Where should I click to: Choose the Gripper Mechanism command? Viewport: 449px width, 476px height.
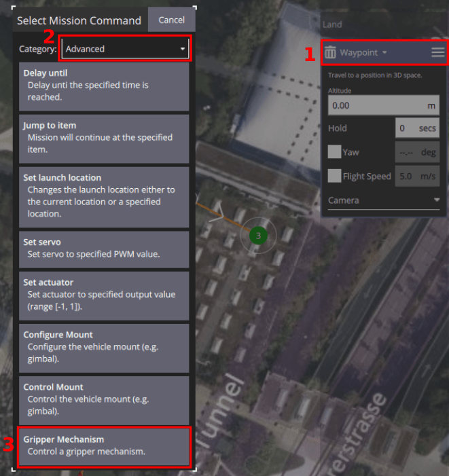coord(103,445)
